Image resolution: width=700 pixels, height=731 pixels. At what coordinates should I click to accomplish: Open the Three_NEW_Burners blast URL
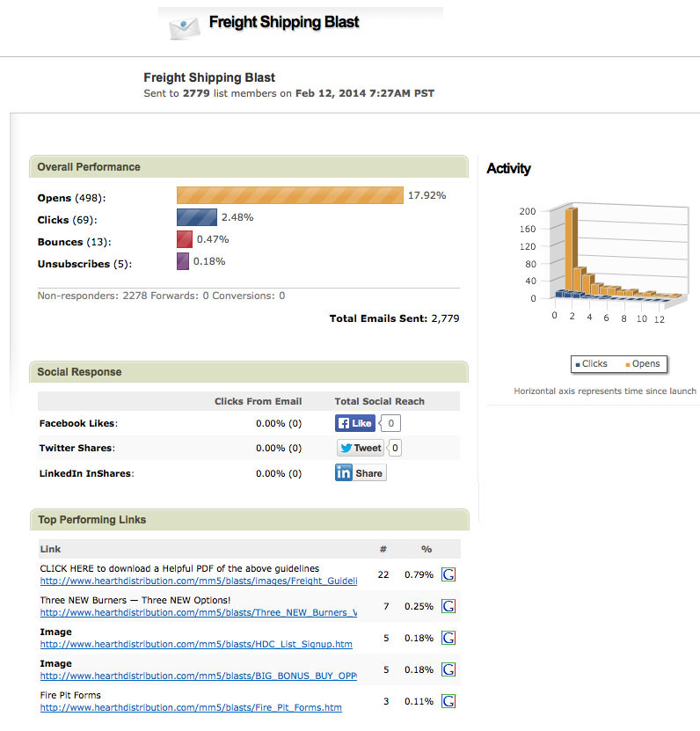(198, 612)
